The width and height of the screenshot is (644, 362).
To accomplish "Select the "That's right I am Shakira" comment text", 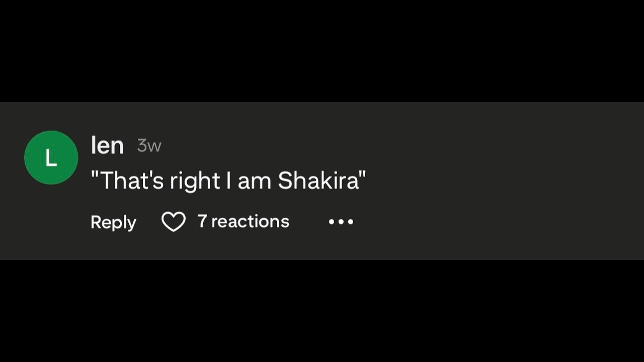I will [228, 181].
